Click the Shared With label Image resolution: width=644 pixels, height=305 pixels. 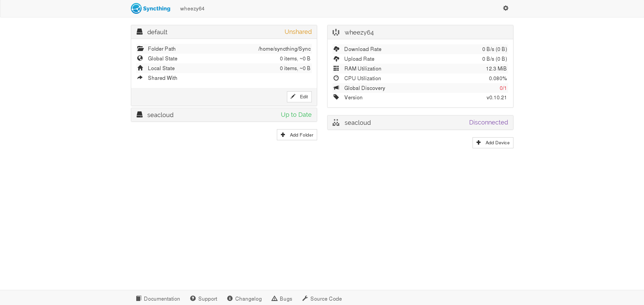pyautogui.click(x=162, y=78)
